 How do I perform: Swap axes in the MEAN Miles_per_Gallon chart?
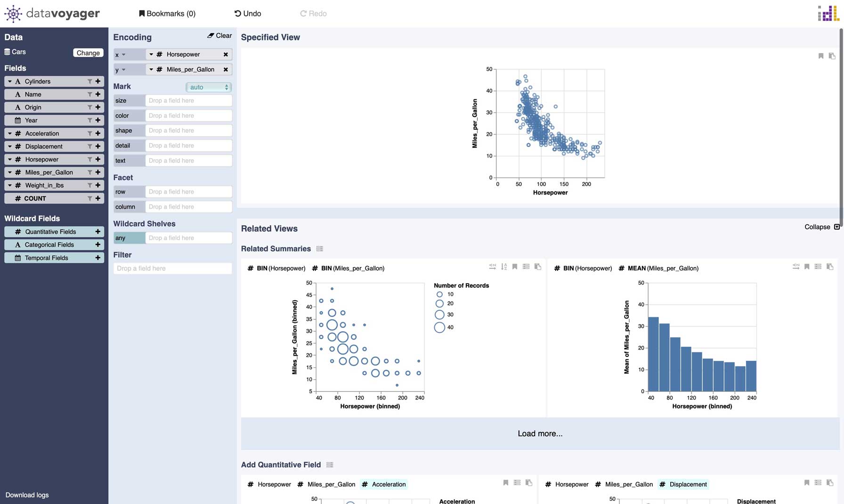tap(795, 267)
